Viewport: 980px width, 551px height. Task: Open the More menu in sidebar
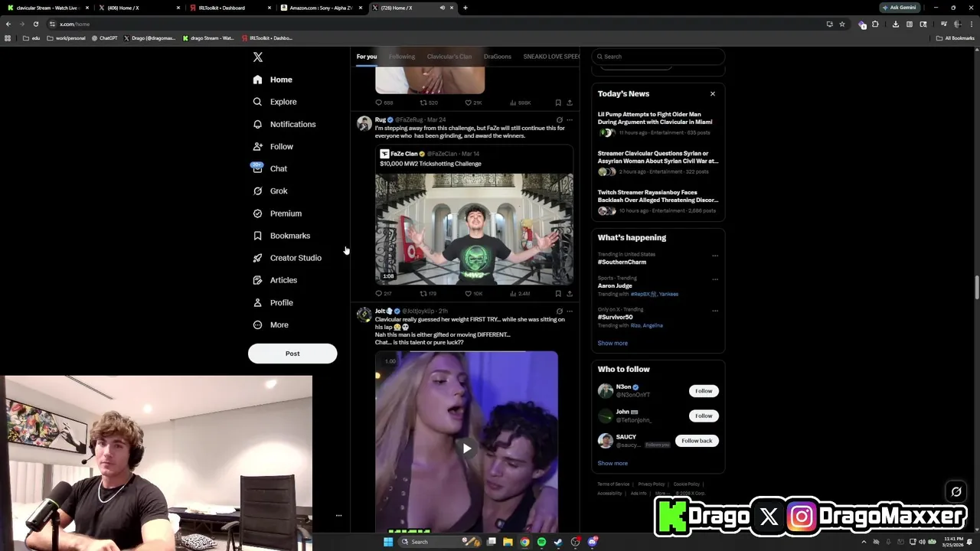(x=271, y=324)
